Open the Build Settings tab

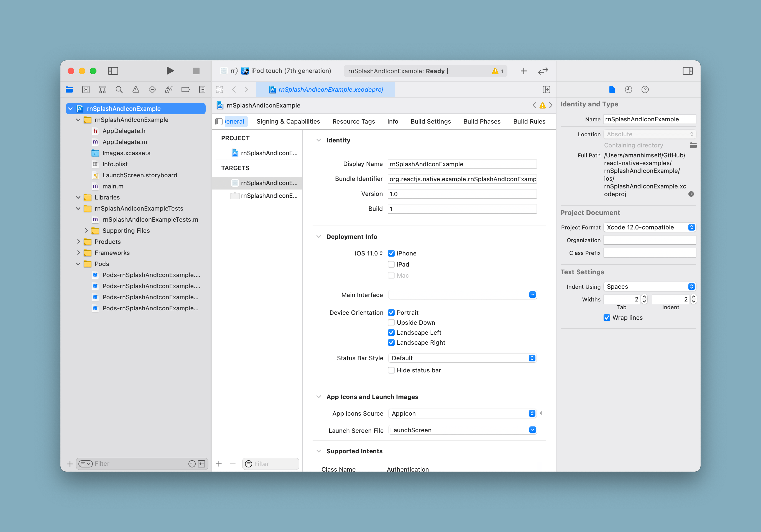431,122
